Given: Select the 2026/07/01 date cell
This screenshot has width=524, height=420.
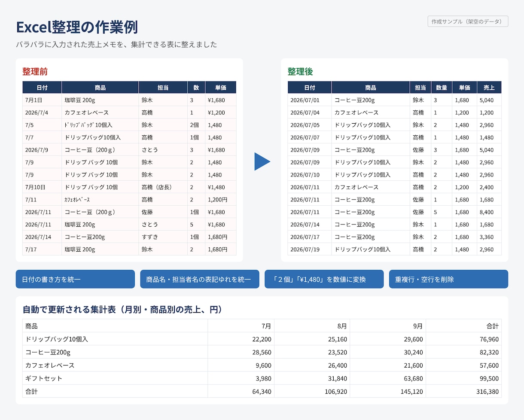Looking at the screenshot, I should pos(310,100).
